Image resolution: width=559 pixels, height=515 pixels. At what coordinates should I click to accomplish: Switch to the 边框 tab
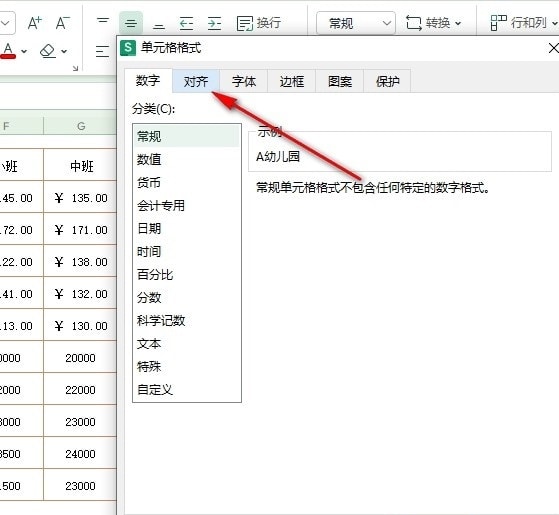(292, 81)
